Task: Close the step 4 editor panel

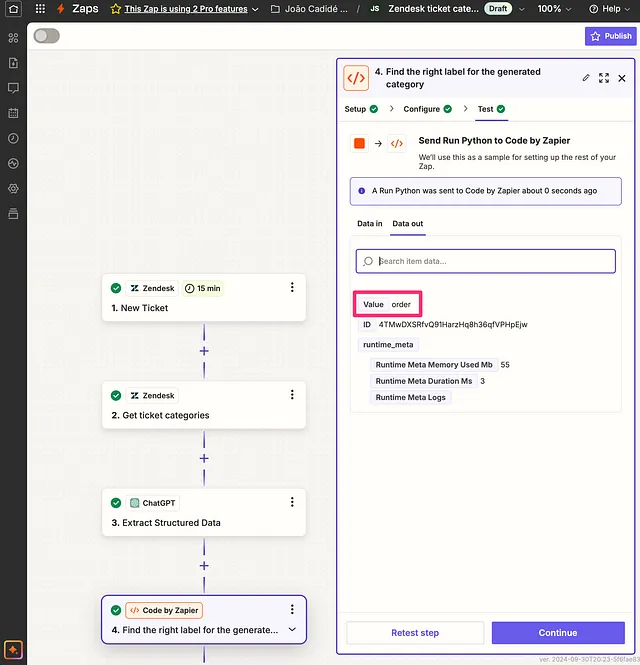Action: [x=622, y=78]
